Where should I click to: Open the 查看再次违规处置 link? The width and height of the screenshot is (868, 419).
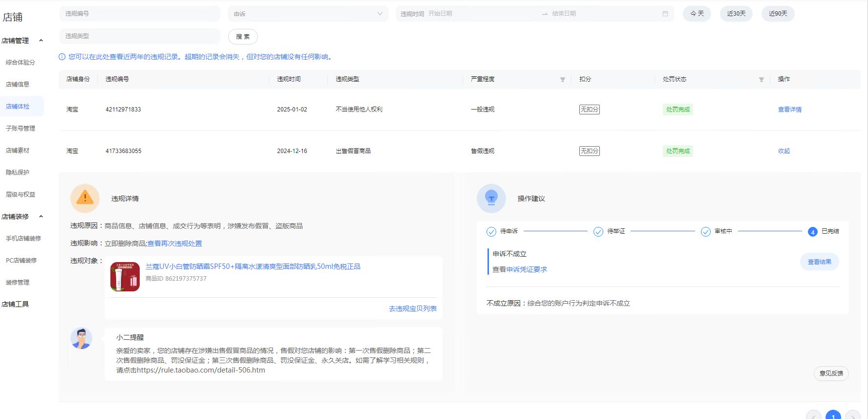click(174, 243)
